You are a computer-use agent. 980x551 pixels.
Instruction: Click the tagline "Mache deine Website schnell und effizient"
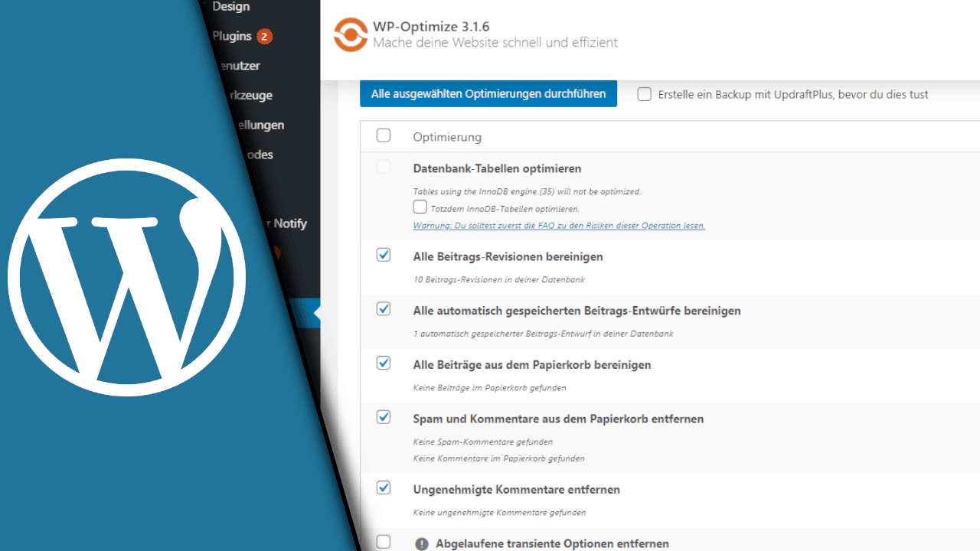coord(495,43)
